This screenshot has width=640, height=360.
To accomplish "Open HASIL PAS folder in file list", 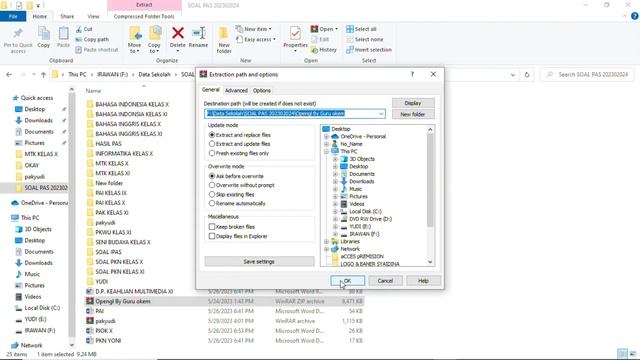I will 109,144.
